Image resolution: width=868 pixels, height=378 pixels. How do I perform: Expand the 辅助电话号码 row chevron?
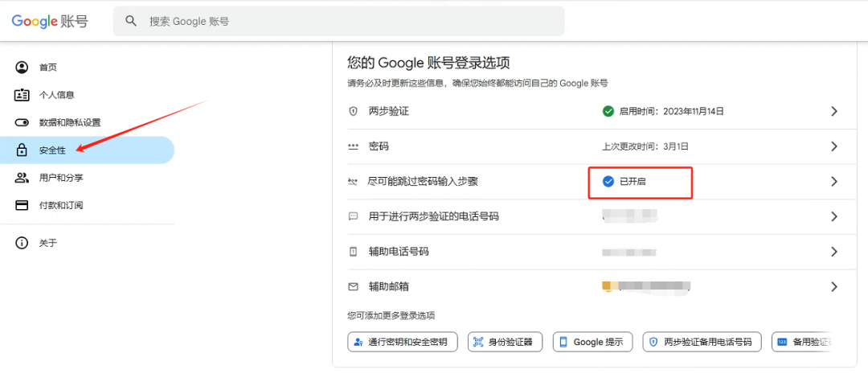coord(834,252)
